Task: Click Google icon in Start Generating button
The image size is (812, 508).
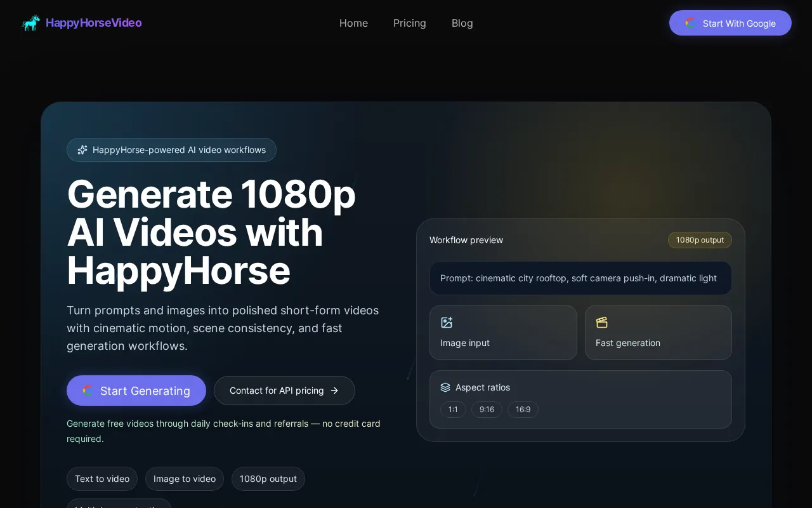Action: coord(88,391)
